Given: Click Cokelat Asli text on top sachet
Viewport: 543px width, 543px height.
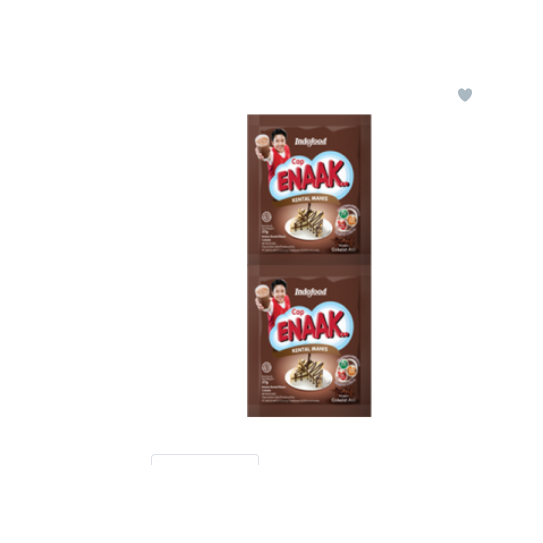Looking at the screenshot, I should [343, 249].
